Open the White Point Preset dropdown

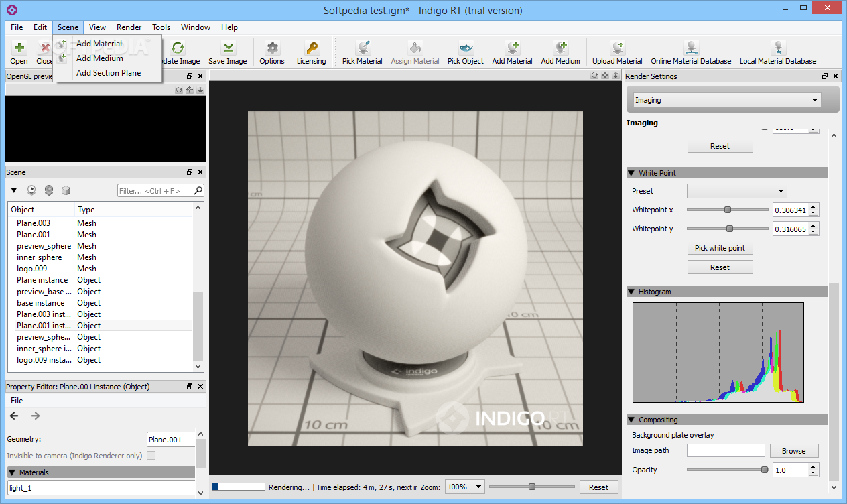736,191
